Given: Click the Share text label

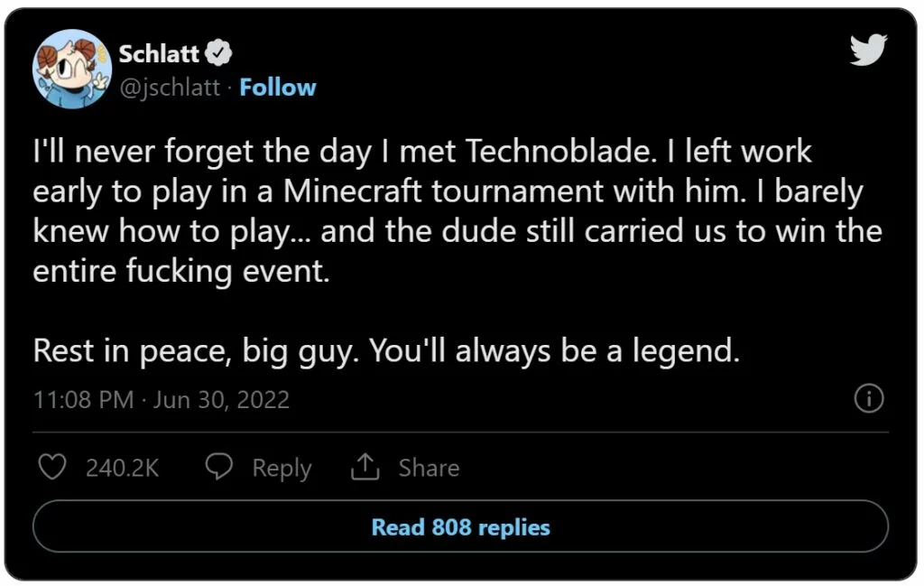Looking at the screenshot, I should tap(429, 467).
